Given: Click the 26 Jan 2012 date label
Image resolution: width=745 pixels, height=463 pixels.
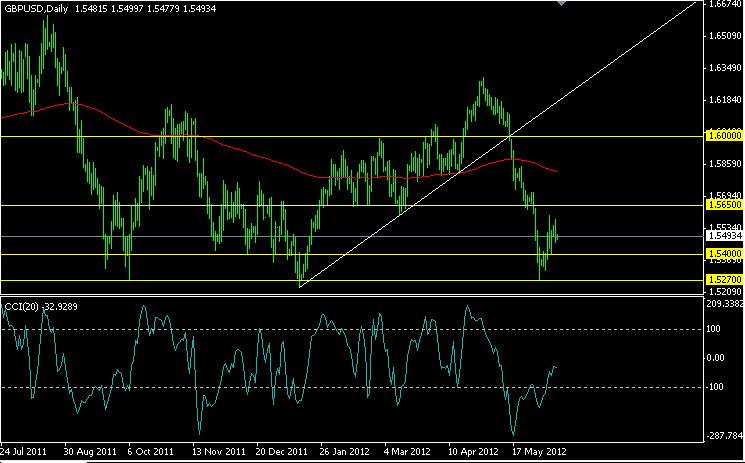Looking at the screenshot, I should (x=345, y=451).
